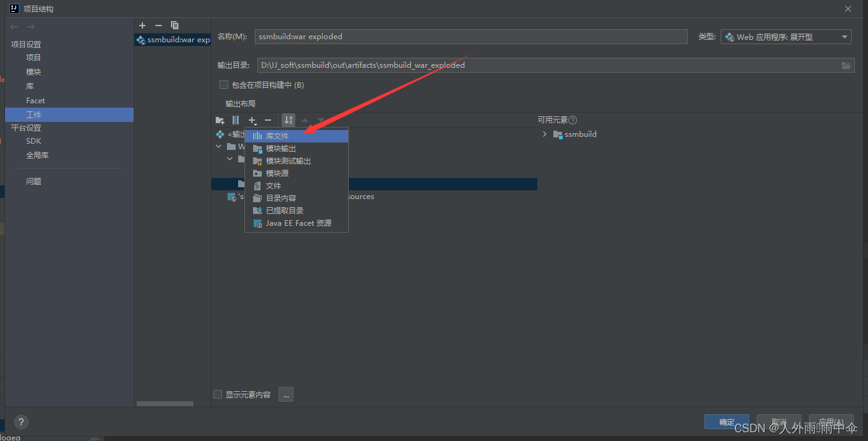The height and width of the screenshot is (441, 868).
Task: Choose 模块输出 from the popup menu
Action: pos(297,149)
